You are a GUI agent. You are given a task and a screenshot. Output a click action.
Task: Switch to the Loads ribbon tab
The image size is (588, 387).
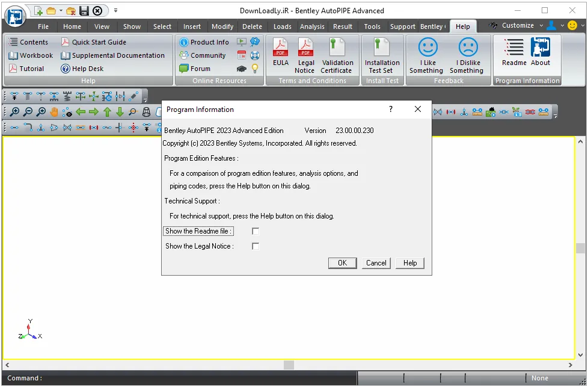click(282, 26)
